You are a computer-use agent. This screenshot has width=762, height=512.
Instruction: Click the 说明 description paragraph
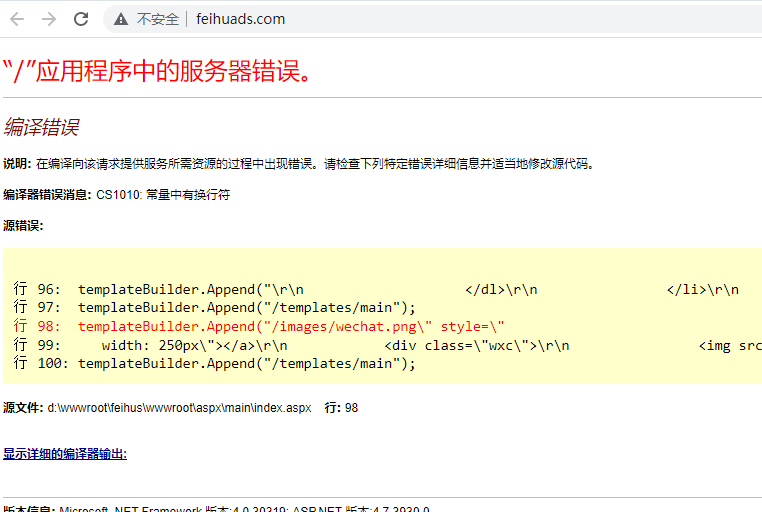tap(300, 164)
